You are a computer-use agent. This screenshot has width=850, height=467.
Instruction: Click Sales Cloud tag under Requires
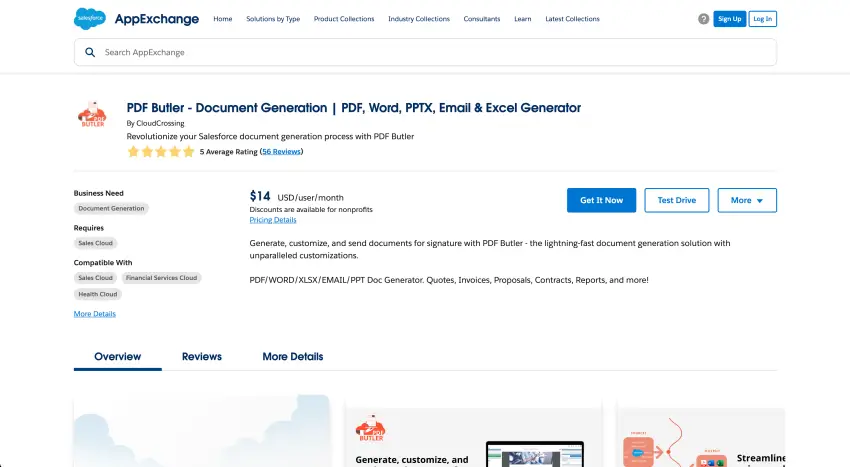(95, 243)
